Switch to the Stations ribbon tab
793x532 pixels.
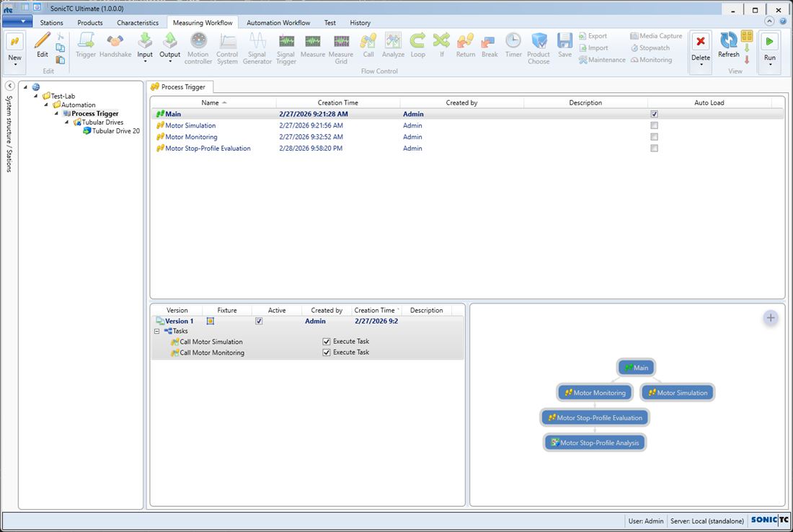[x=52, y=23]
